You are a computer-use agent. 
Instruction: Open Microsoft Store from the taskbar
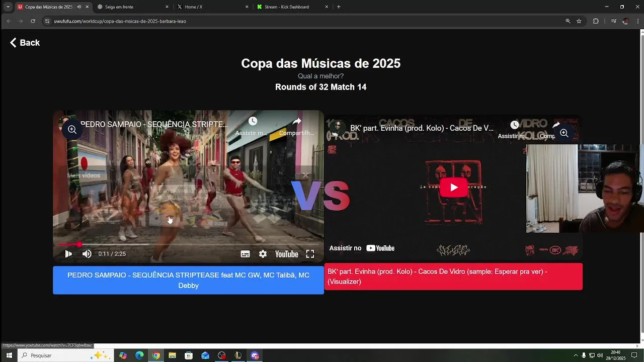pos(189,355)
